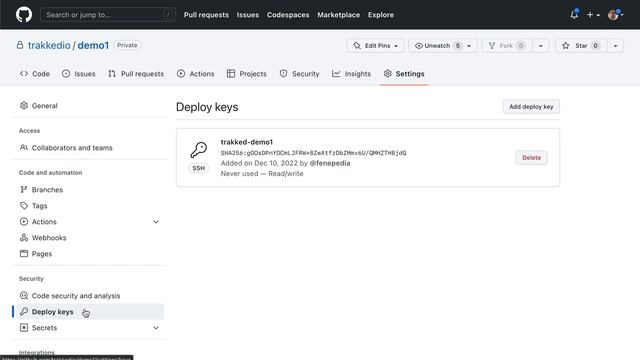640x360 pixels.
Task: Open the user avatar menu
Action: (615, 15)
